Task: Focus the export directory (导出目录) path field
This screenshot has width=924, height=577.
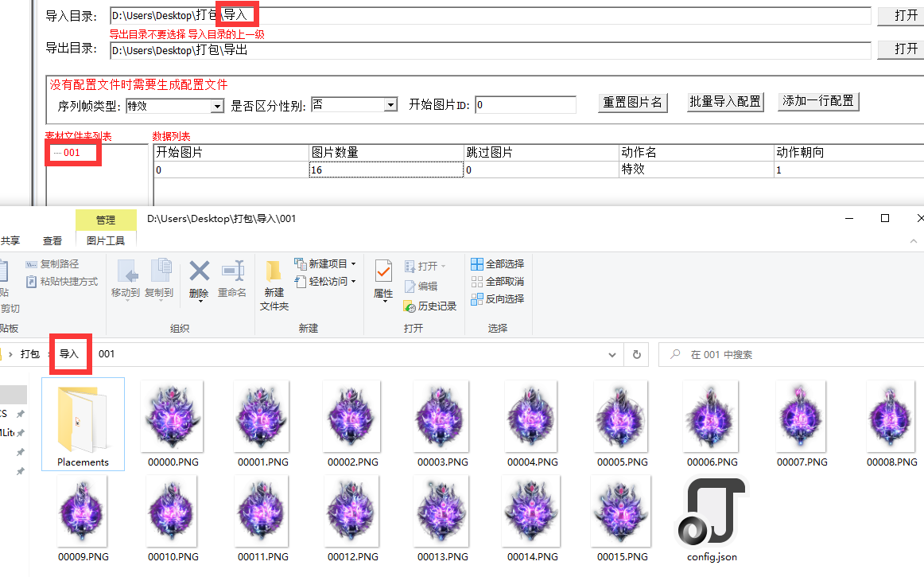Action: pyautogui.click(x=491, y=50)
